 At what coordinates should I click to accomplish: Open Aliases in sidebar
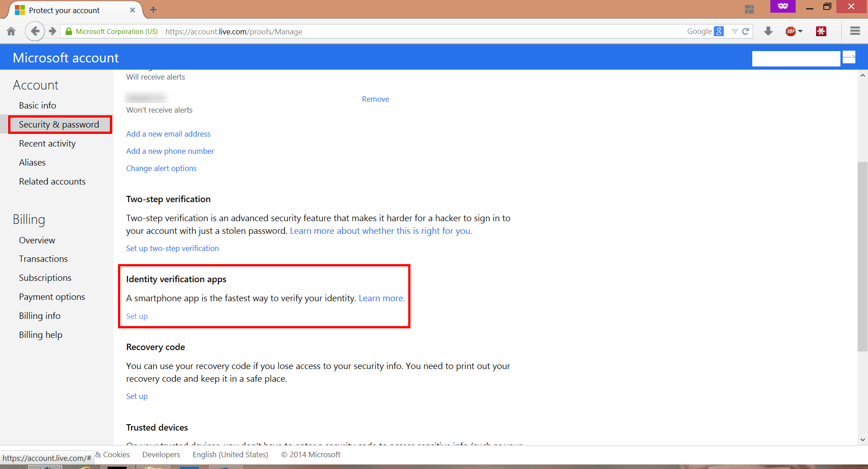32,162
